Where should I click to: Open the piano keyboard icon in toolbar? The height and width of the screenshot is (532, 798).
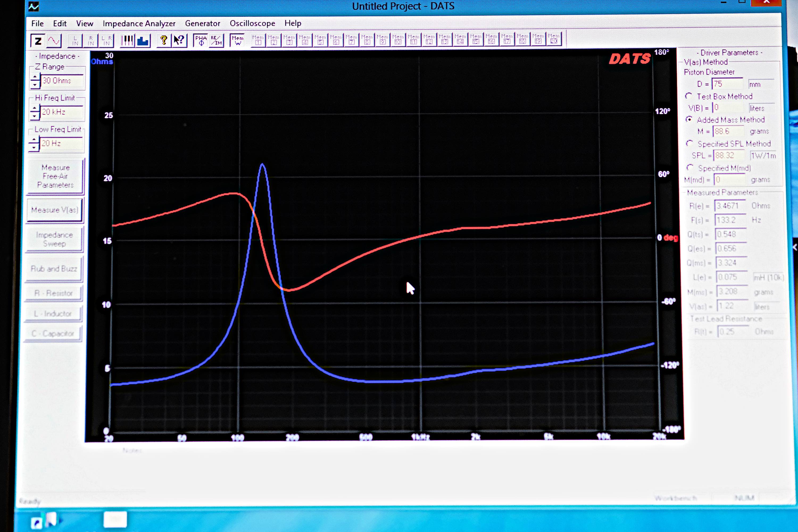tap(128, 41)
